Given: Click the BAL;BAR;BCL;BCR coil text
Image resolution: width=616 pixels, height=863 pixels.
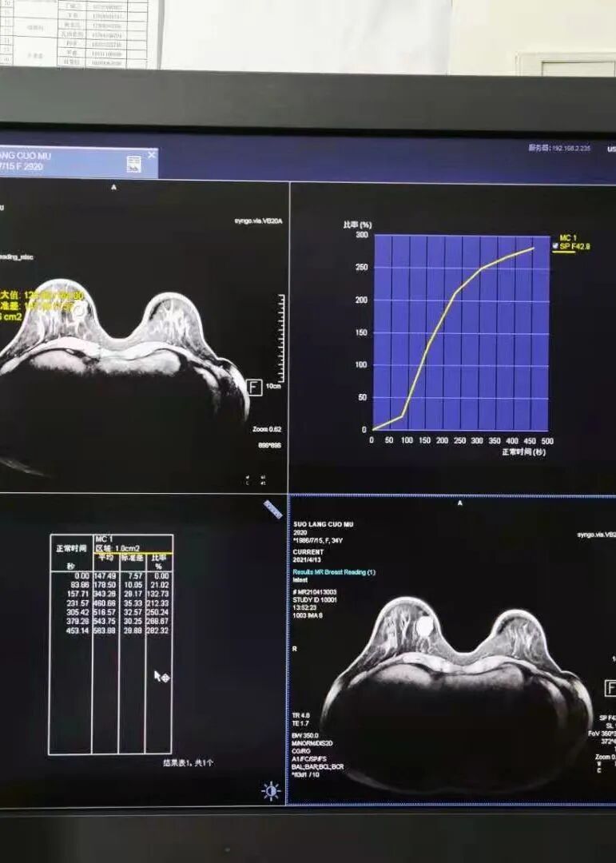Looking at the screenshot, I should click(x=318, y=766).
